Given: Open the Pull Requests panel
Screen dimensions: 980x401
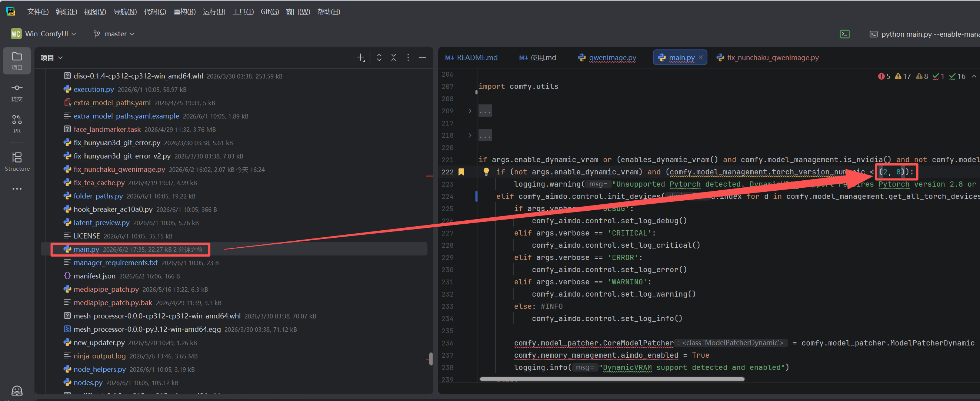Looking at the screenshot, I should point(17,124).
